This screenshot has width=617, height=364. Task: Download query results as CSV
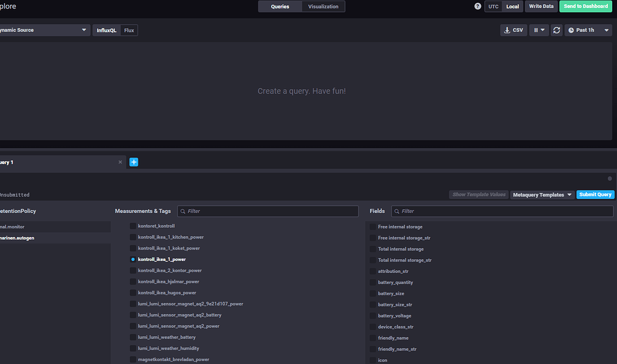click(513, 30)
